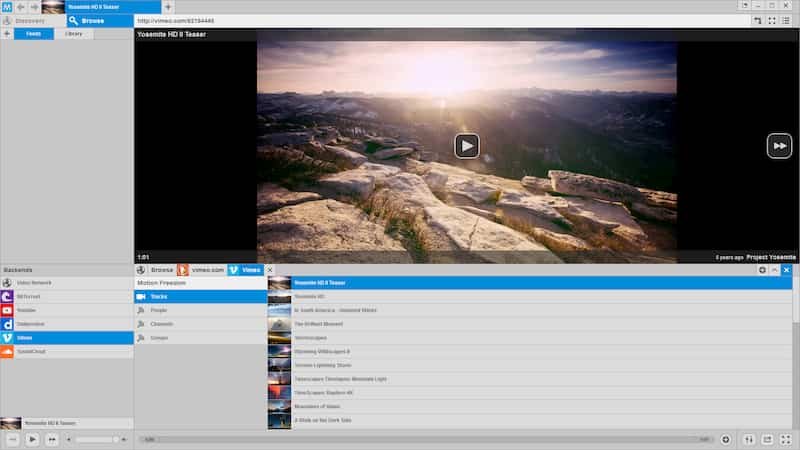Viewport: 800px width, 450px height.
Task: Click the circular add icon near seekbar
Action: 726,439
